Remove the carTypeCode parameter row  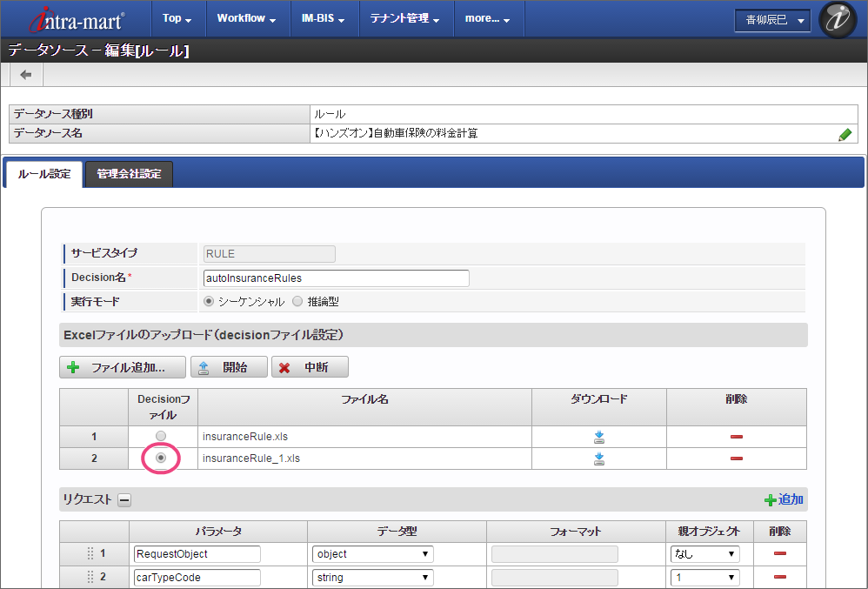[x=779, y=577]
